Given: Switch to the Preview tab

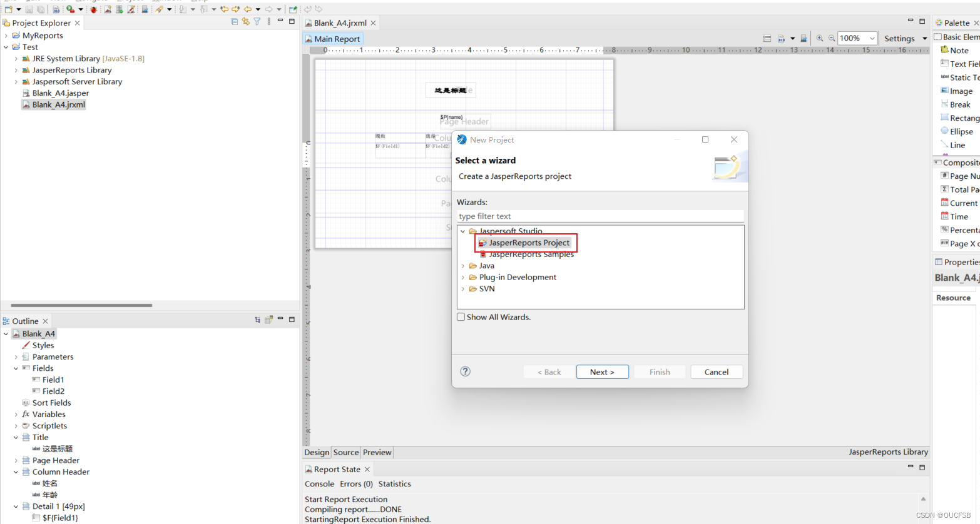Looking at the screenshot, I should tap(377, 452).
